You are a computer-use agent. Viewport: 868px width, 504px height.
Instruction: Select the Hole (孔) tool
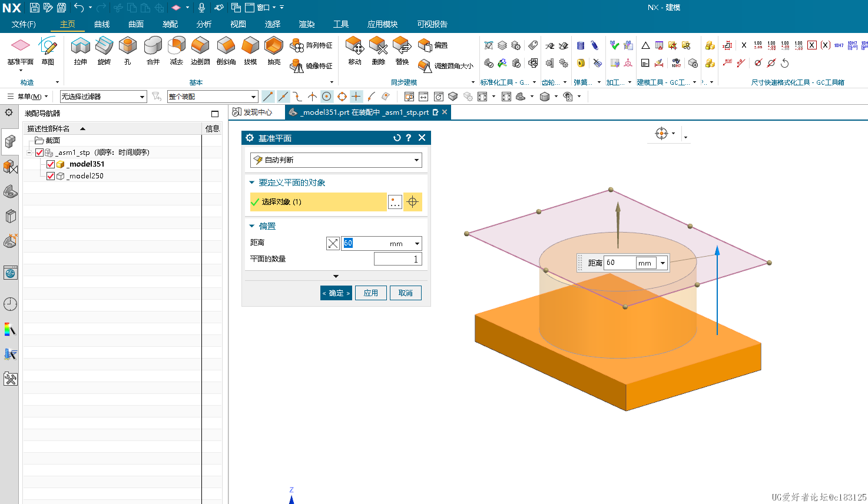click(x=128, y=51)
